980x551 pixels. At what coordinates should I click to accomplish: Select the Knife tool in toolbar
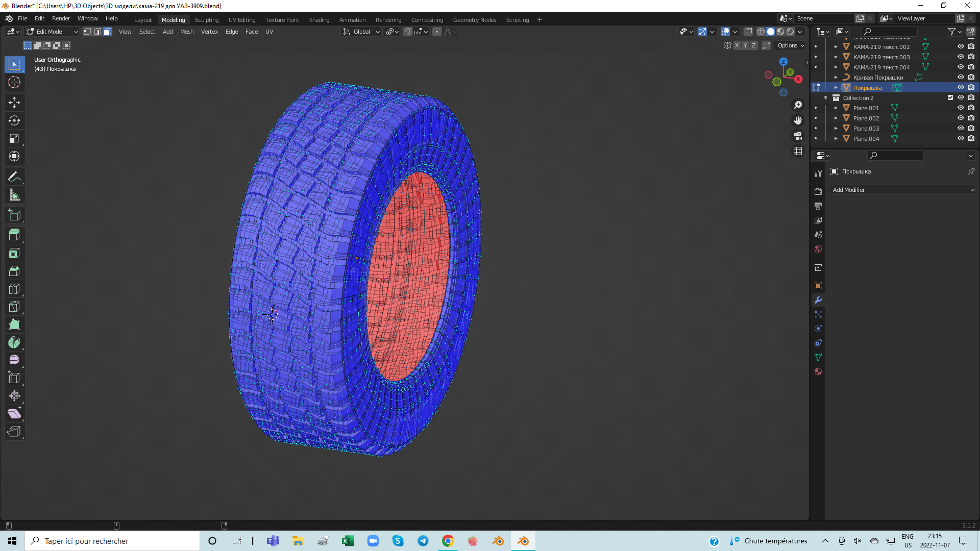tap(14, 307)
